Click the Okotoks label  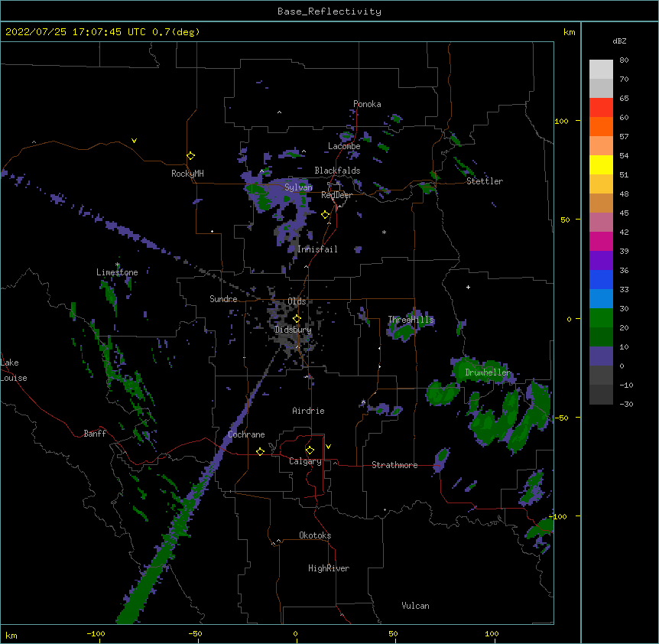315,535
